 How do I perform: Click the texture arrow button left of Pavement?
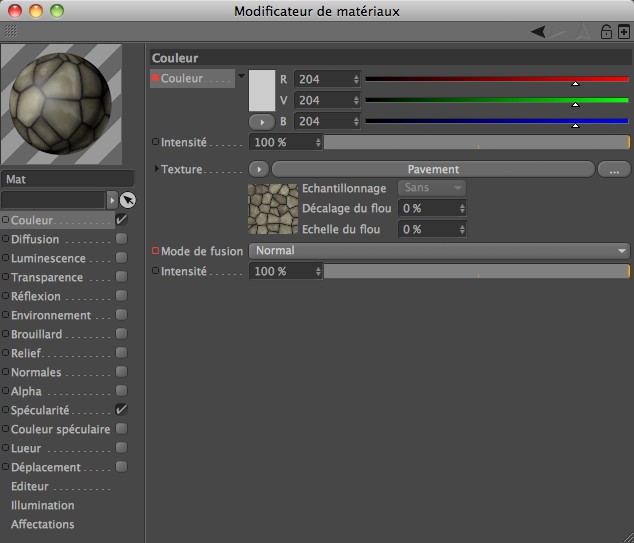click(x=259, y=170)
